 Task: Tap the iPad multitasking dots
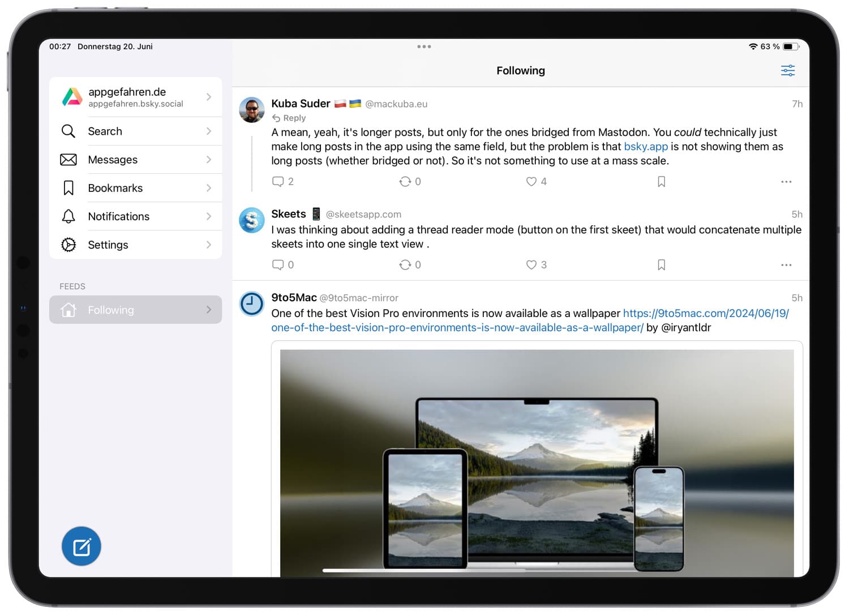[x=424, y=46]
